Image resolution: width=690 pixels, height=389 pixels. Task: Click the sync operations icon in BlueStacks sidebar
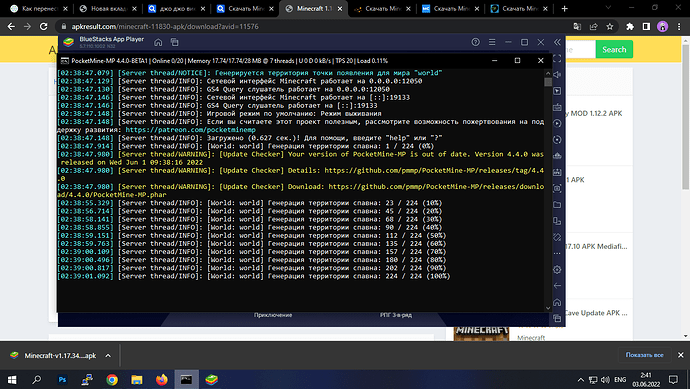pos(557,139)
